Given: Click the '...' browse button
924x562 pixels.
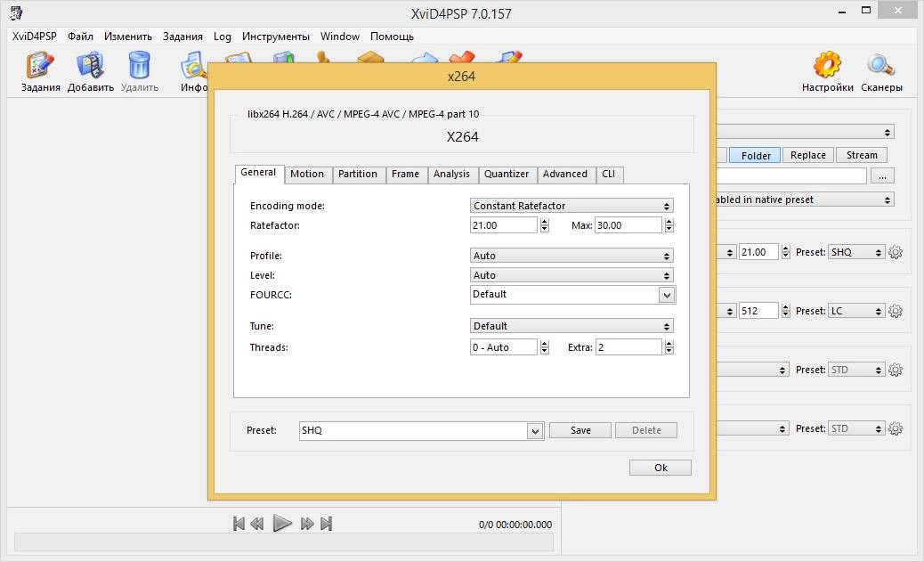Looking at the screenshot, I should (882, 176).
